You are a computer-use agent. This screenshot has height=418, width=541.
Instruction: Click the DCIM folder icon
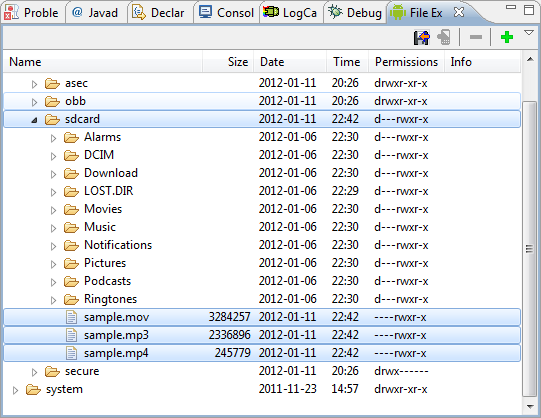[71, 155]
